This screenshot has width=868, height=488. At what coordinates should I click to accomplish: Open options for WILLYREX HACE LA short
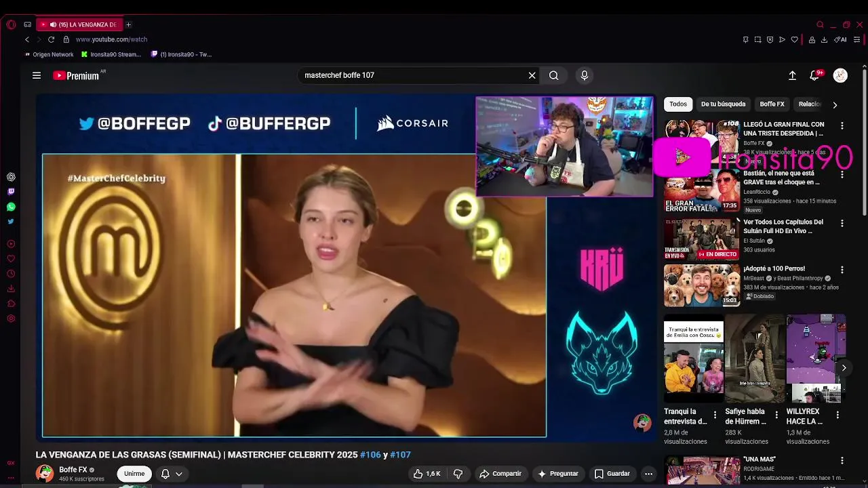tap(837, 415)
